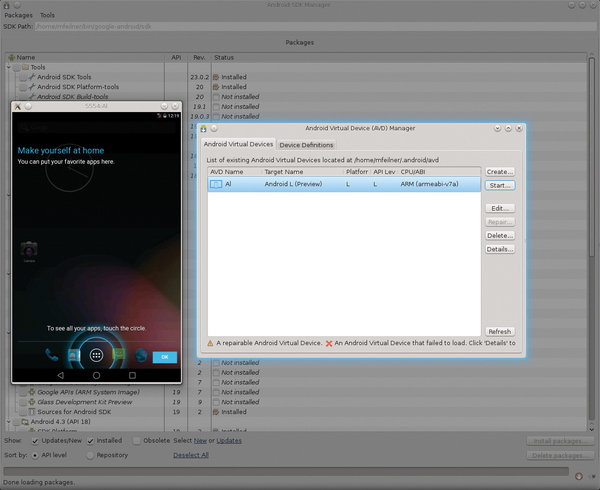600x490 pixels.
Task: Open the messaging app icon in emulator dock
Action: coord(119,355)
